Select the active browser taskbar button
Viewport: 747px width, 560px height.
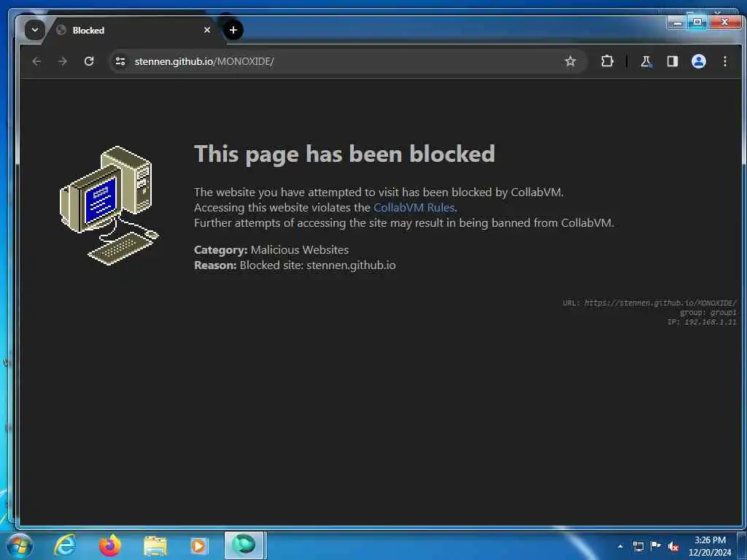pos(244,545)
